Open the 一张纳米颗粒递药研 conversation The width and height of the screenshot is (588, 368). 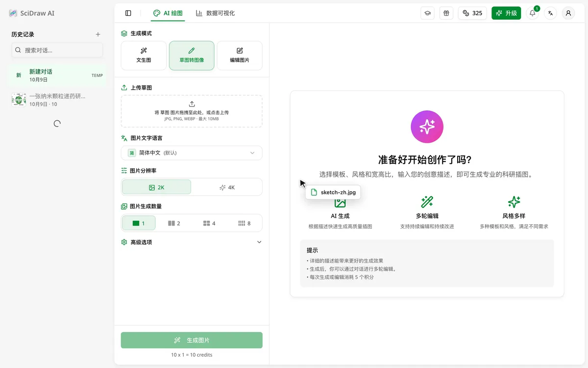(x=57, y=100)
